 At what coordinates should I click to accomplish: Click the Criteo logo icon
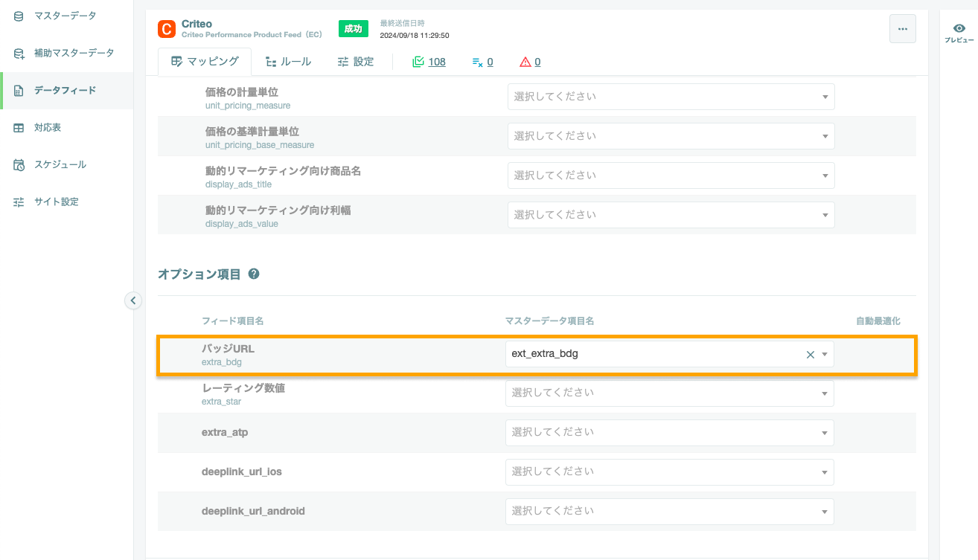pos(166,29)
